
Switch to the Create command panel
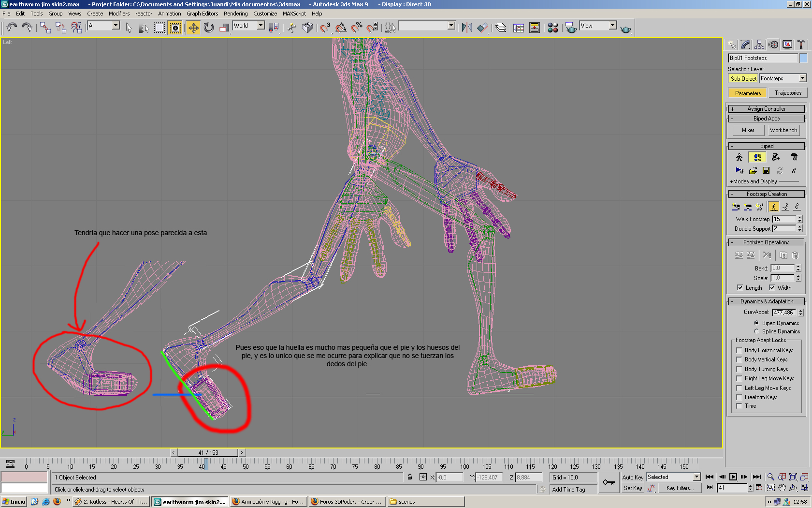pyautogui.click(x=732, y=45)
